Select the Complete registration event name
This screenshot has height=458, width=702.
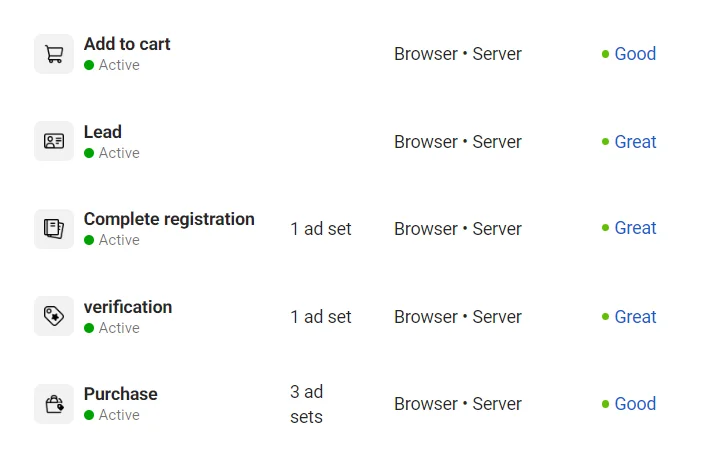coord(169,219)
